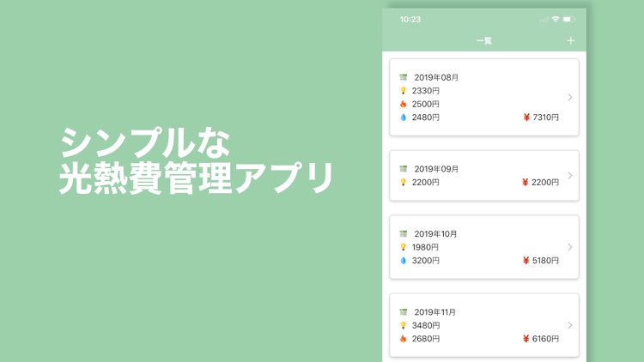Click water drop icon next to 2480円
The width and height of the screenshot is (644, 362).
(x=404, y=118)
